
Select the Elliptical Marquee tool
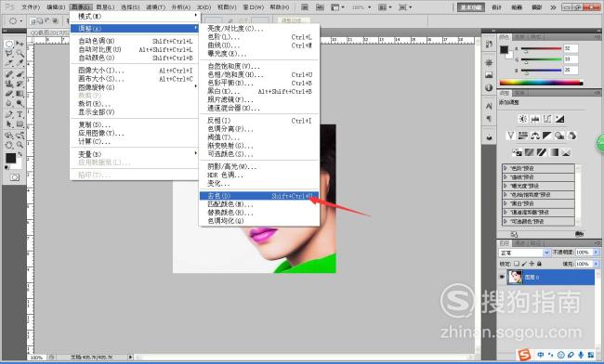coord(9,44)
